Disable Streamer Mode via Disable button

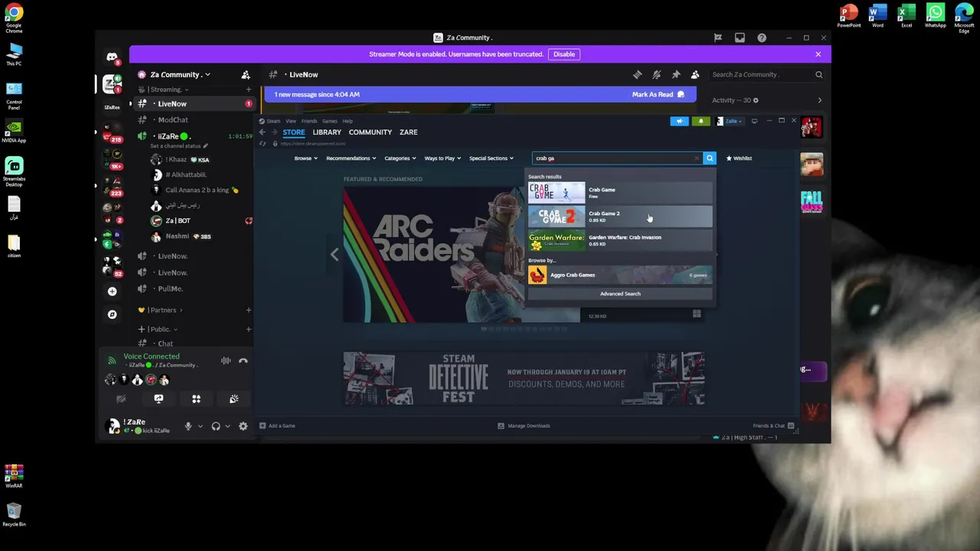click(x=564, y=54)
